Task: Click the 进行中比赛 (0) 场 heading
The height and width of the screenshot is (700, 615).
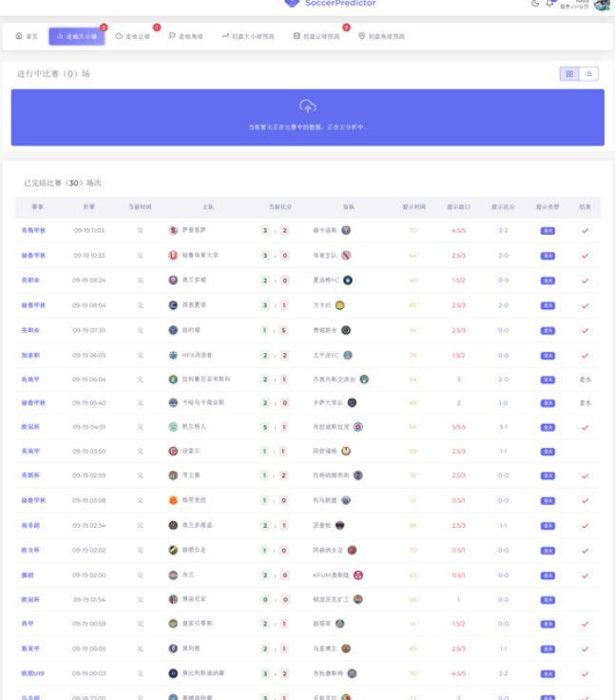Action: (x=53, y=73)
